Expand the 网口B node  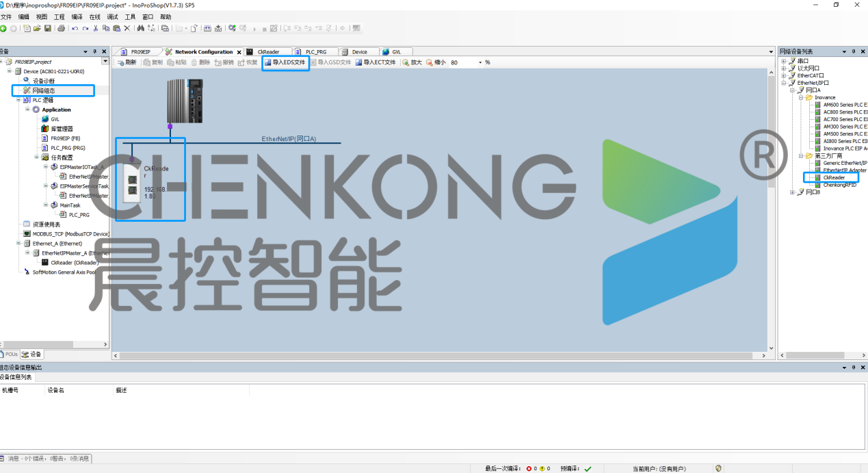pos(793,192)
